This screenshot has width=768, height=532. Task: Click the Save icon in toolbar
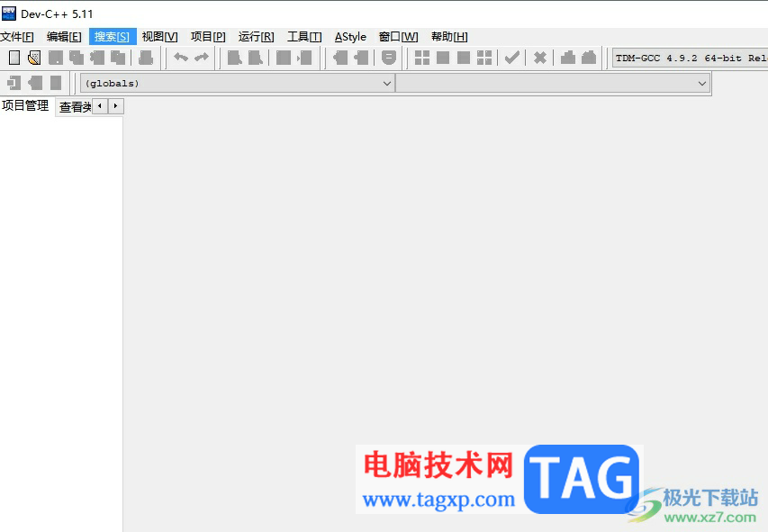tap(55, 58)
